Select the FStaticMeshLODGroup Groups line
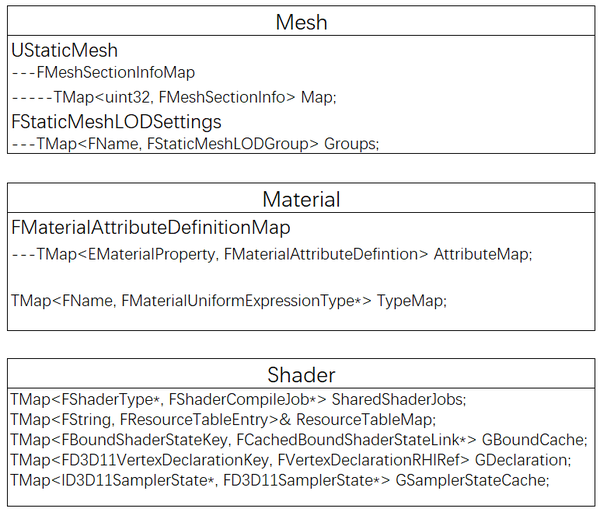Viewport: 600px width, 512px height. point(196,144)
